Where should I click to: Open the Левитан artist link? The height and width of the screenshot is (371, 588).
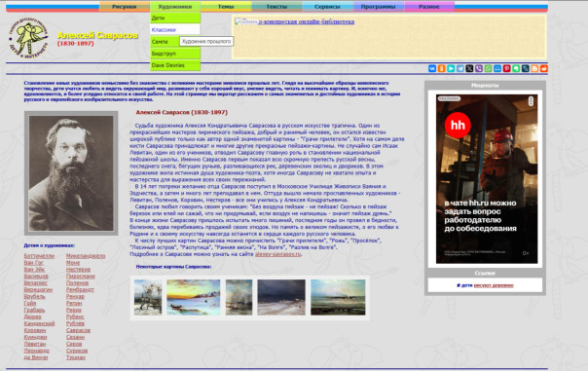pyautogui.click(x=35, y=344)
